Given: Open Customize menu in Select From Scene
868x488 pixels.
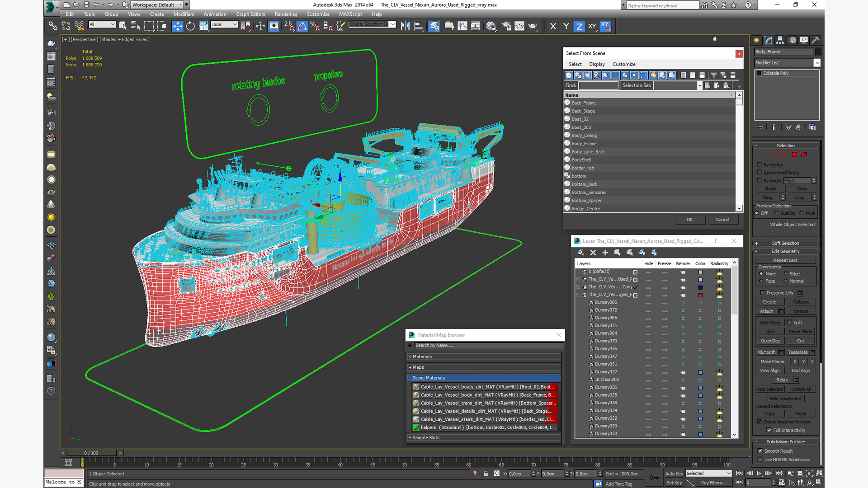Looking at the screenshot, I should [624, 64].
